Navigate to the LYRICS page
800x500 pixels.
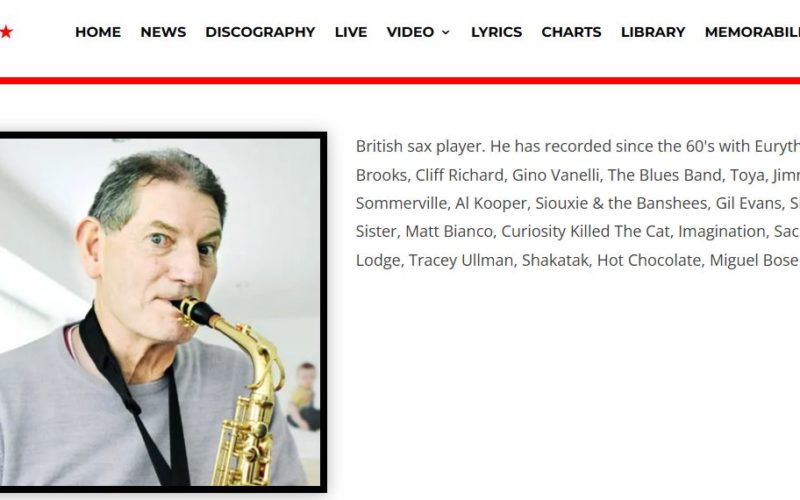(x=496, y=32)
